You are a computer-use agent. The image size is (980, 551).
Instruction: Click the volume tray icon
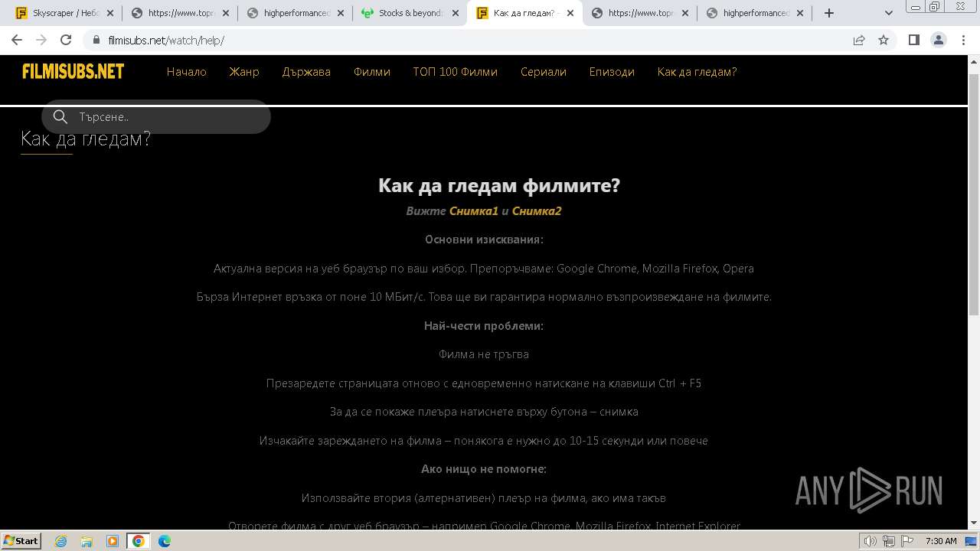pos(870,541)
